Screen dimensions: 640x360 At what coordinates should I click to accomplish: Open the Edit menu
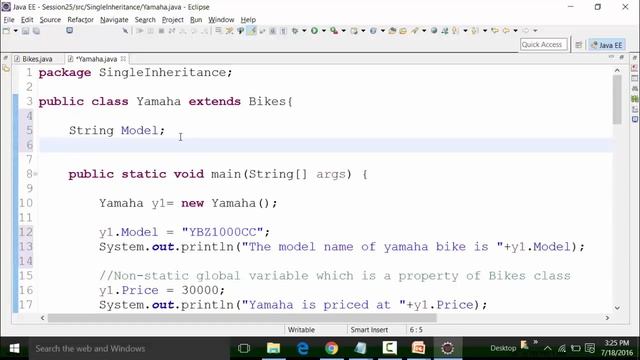click(x=27, y=20)
